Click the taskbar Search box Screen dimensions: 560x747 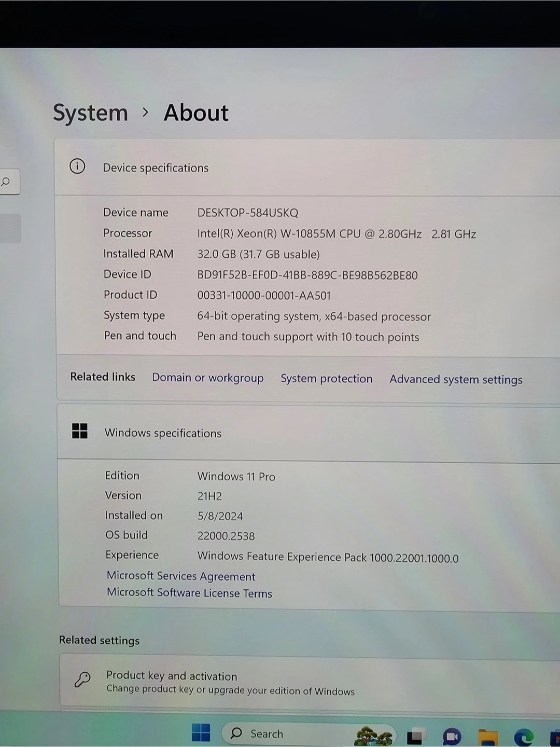pos(309,734)
